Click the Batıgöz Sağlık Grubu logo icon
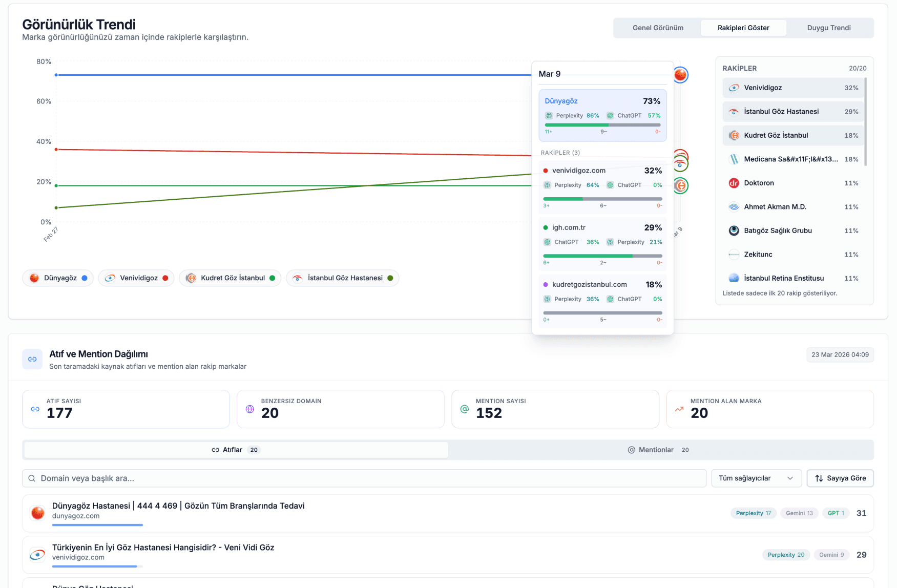 tap(734, 230)
